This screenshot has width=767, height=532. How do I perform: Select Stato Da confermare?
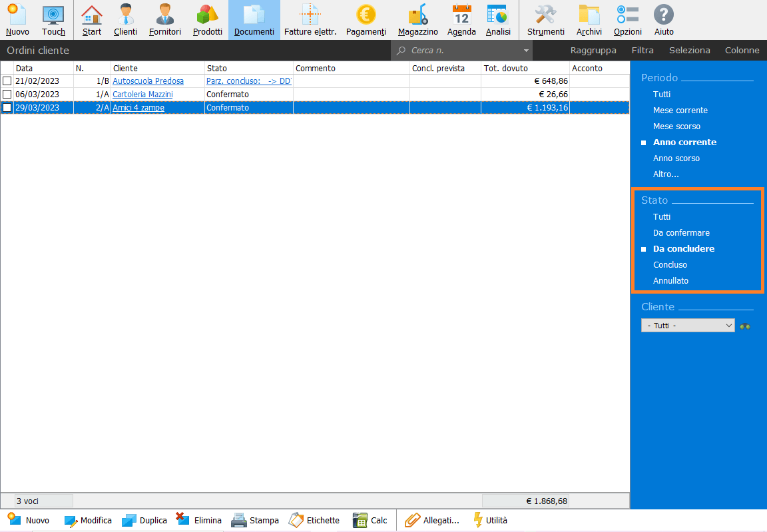[x=681, y=233]
